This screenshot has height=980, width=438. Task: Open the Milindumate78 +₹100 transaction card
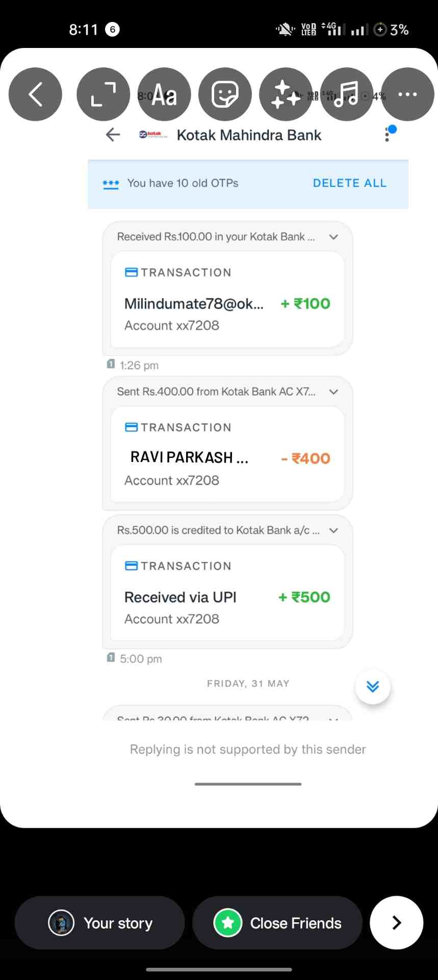pos(227,300)
